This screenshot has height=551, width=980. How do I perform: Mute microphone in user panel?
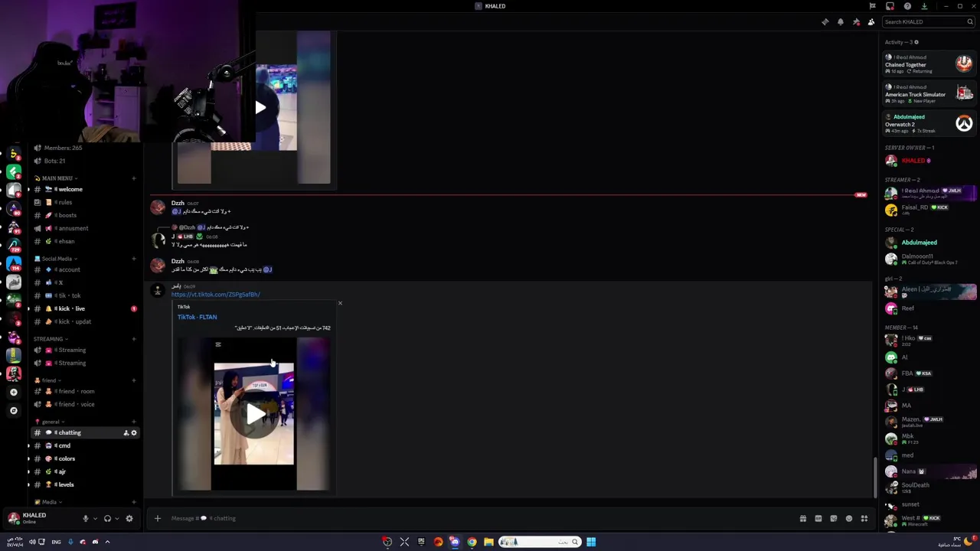pyautogui.click(x=86, y=519)
